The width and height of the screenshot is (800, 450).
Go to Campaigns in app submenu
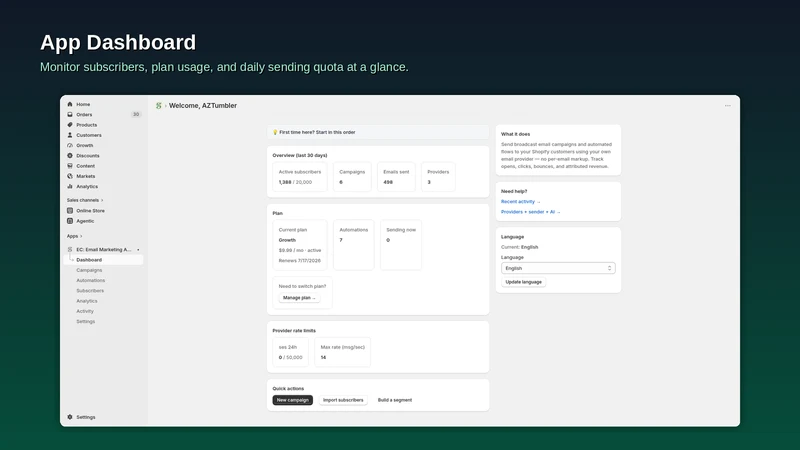click(89, 270)
